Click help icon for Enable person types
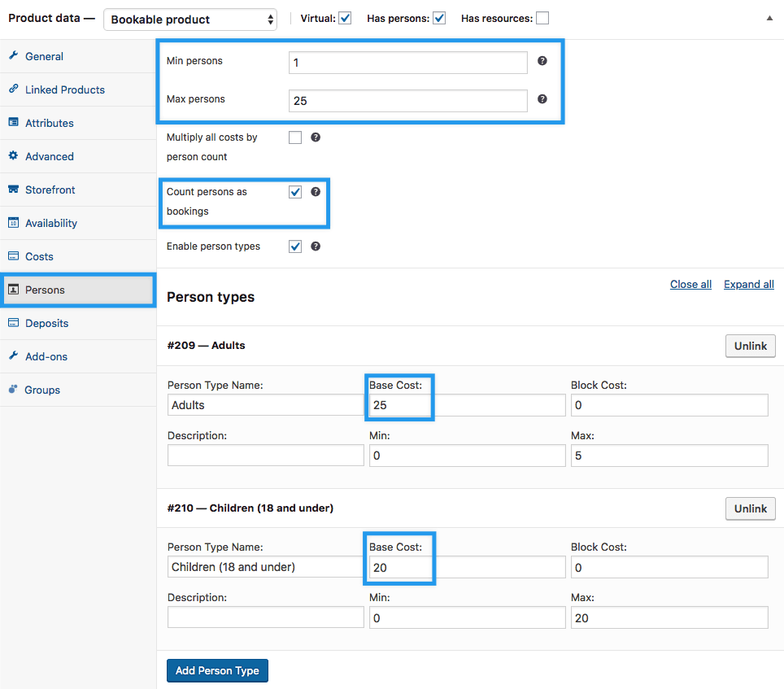 (316, 246)
